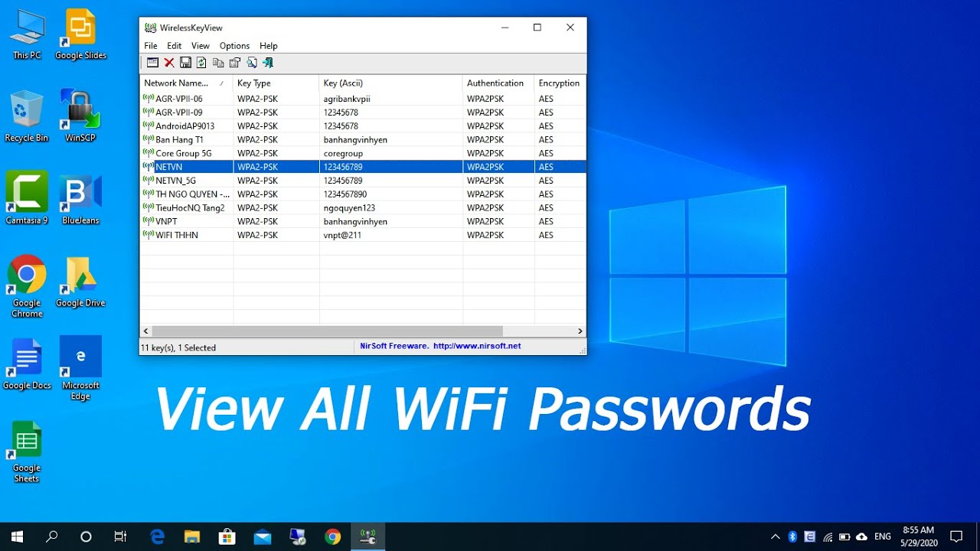Viewport: 980px width, 551px height.
Task: Open File Explorer from the taskbar
Action: point(192,536)
